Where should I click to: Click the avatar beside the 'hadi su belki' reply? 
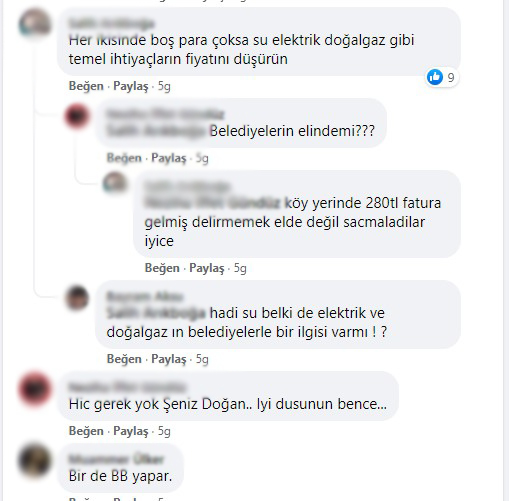(x=77, y=297)
